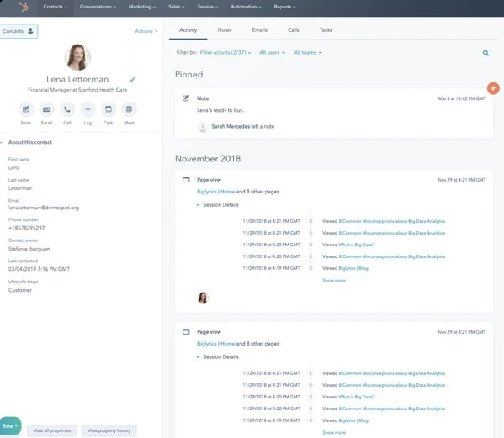The image size is (504, 438).
Task: Click the Log activity plus icon
Action: (x=88, y=109)
